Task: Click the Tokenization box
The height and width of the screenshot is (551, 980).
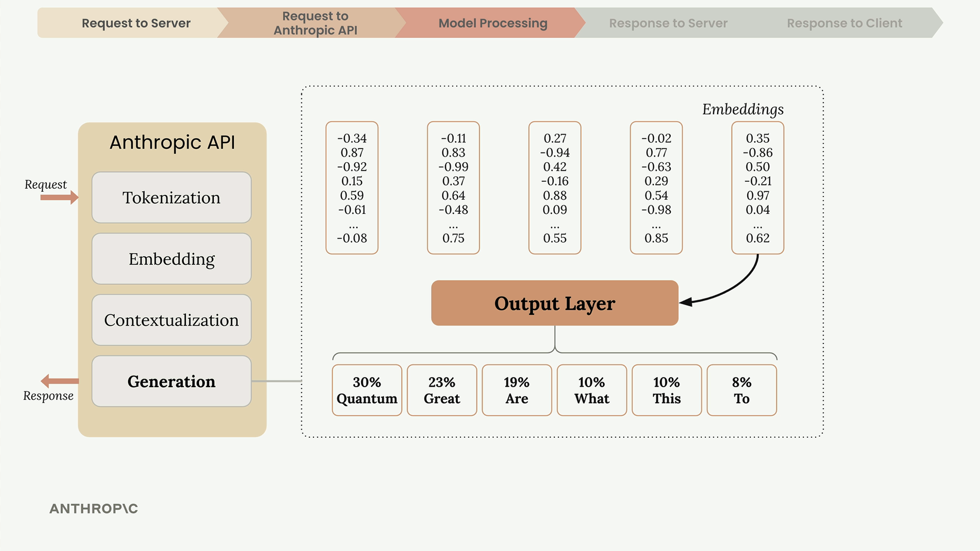Action: pyautogui.click(x=171, y=197)
